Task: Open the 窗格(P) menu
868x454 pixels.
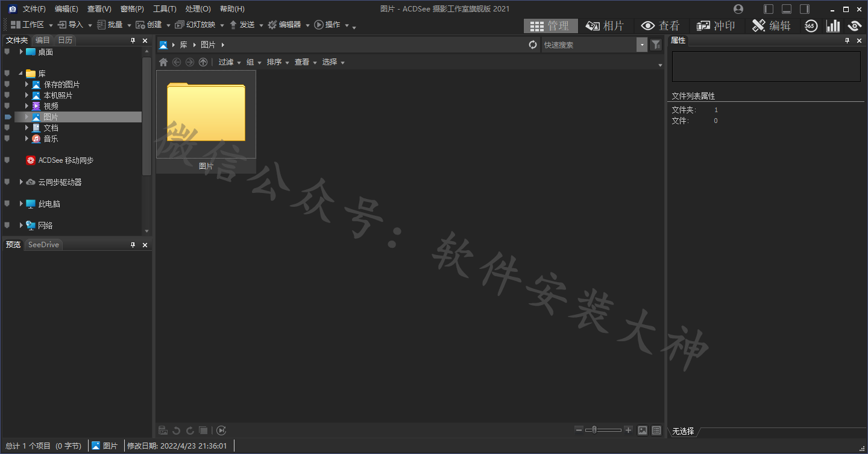Action: point(132,9)
